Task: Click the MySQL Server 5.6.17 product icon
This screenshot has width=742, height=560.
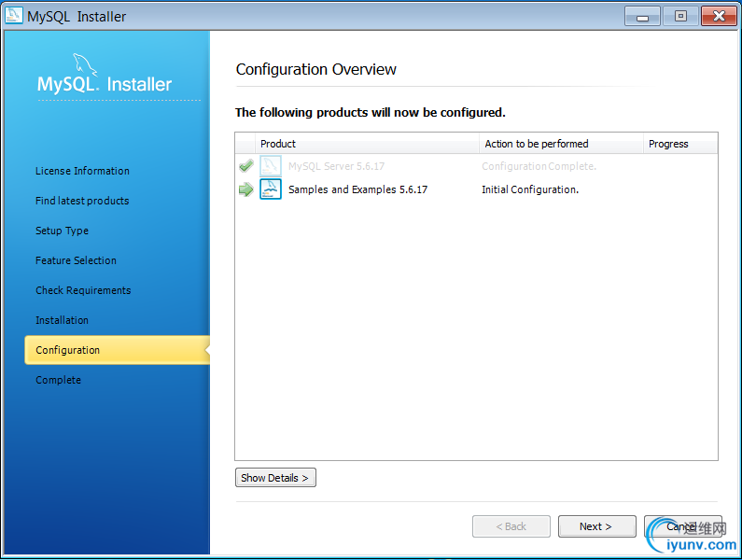Action: pos(271,166)
